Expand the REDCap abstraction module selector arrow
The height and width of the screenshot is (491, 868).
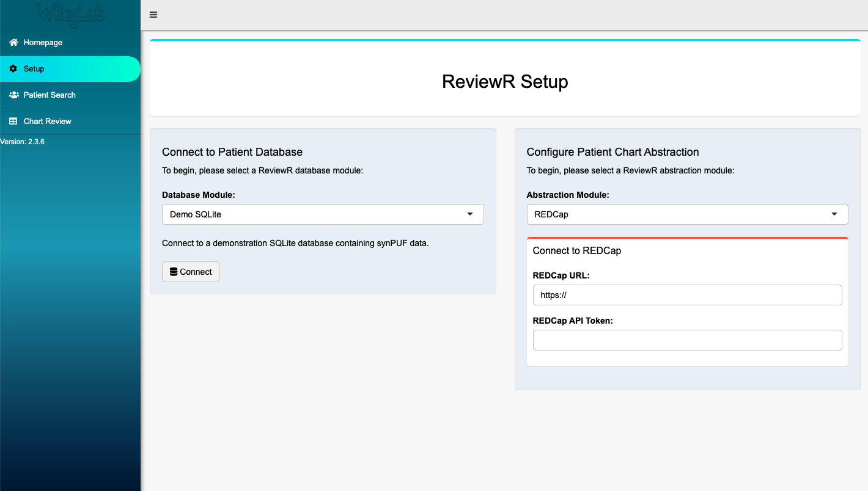(834, 214)
